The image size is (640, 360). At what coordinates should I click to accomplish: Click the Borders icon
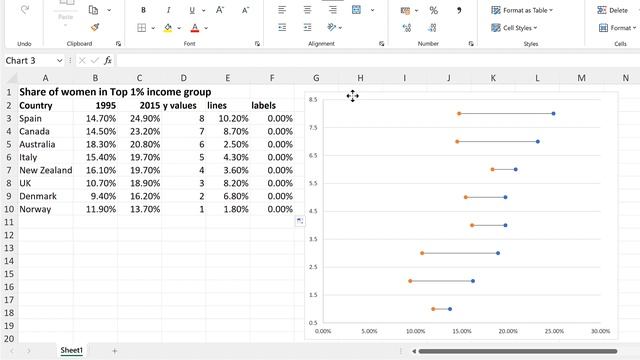(142, 28)
